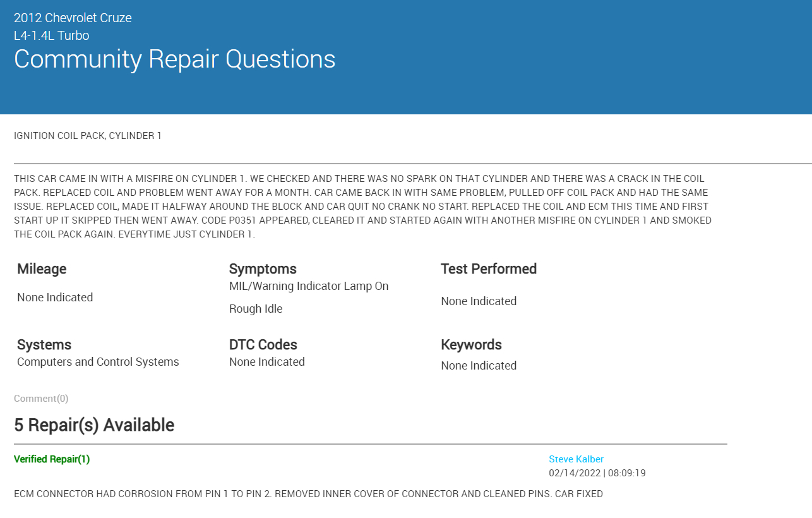Select Computers and Control Systems entry

(x=98, y=362)
